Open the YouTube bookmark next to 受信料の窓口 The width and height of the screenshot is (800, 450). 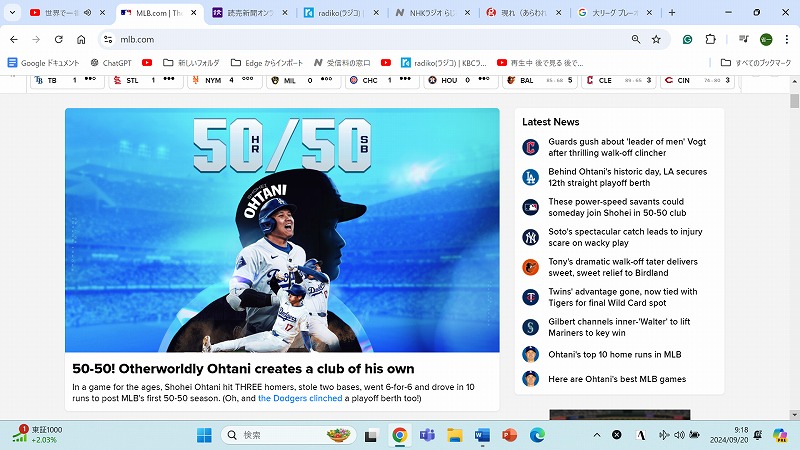(386, 63)
